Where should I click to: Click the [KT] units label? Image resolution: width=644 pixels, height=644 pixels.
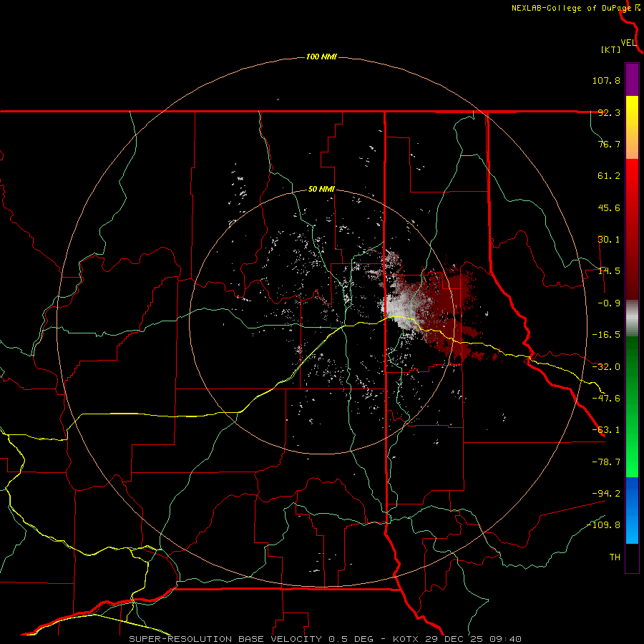(x=610, y=49)
